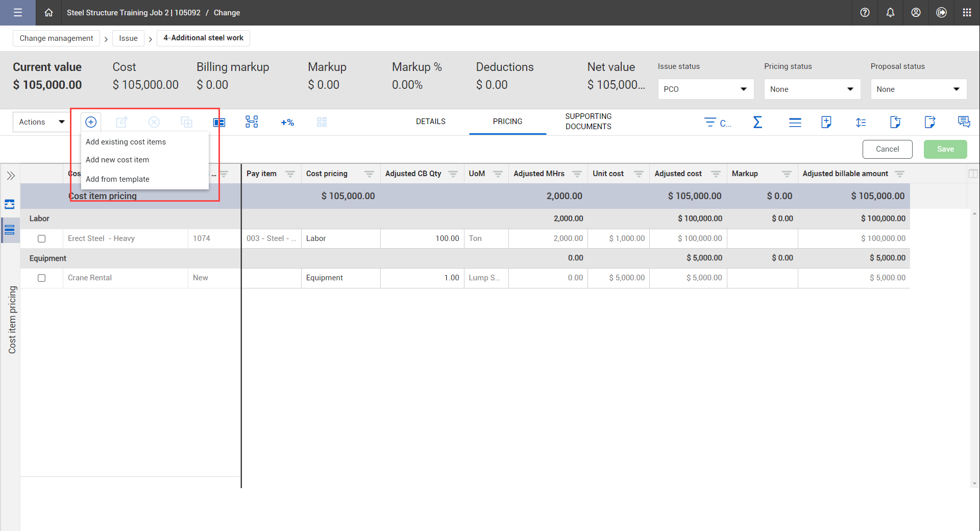This screenshot has height=531, width=980.
Task: Go to Change management breadcrumb
Action: tap(56, 38)
